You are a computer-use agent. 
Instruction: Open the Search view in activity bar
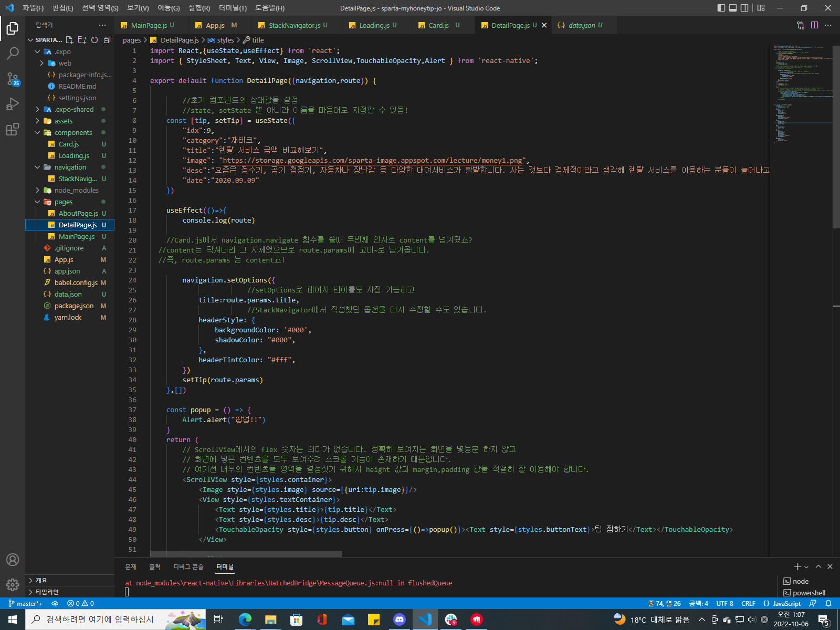tap(13, 53)
